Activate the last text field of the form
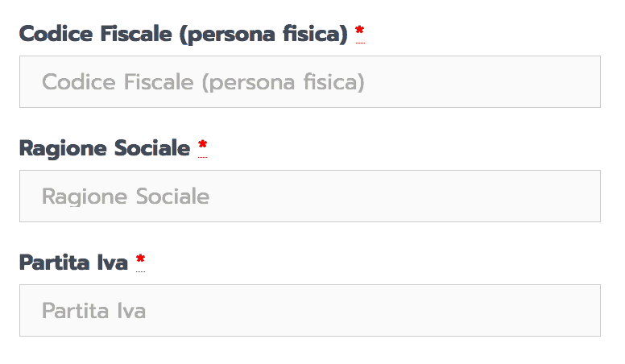Viewport: 625px width, 364px height. point(310,310)
